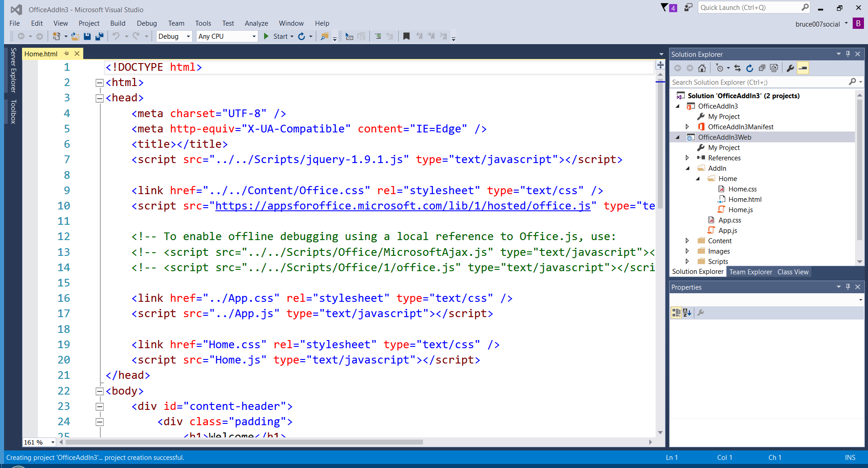868x468 pixels.
Task: Open the 161 % zoom level dropdown
Action: pyautogui.click(x=53, y=442)
